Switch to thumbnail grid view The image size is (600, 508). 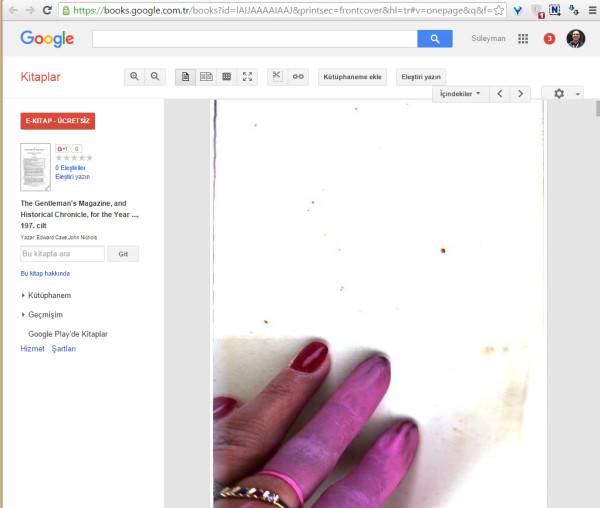click(x=227, y=77)
